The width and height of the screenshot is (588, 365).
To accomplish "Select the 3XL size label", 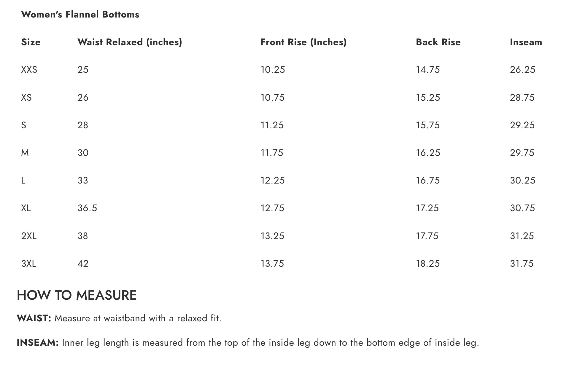I will click(x=29, y=264).
